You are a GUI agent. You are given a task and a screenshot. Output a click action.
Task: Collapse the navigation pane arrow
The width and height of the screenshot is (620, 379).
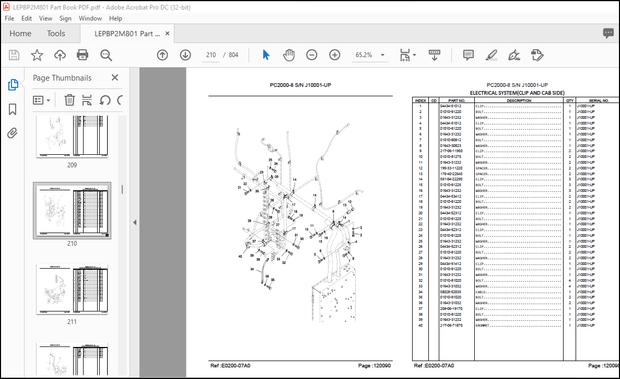pyautogui.click(x=135, y=222)
